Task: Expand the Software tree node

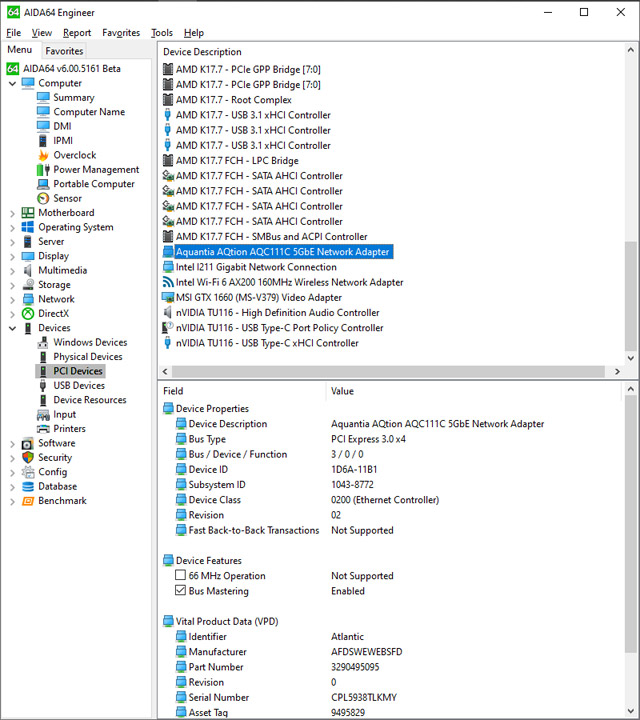Action: point(12,444)
